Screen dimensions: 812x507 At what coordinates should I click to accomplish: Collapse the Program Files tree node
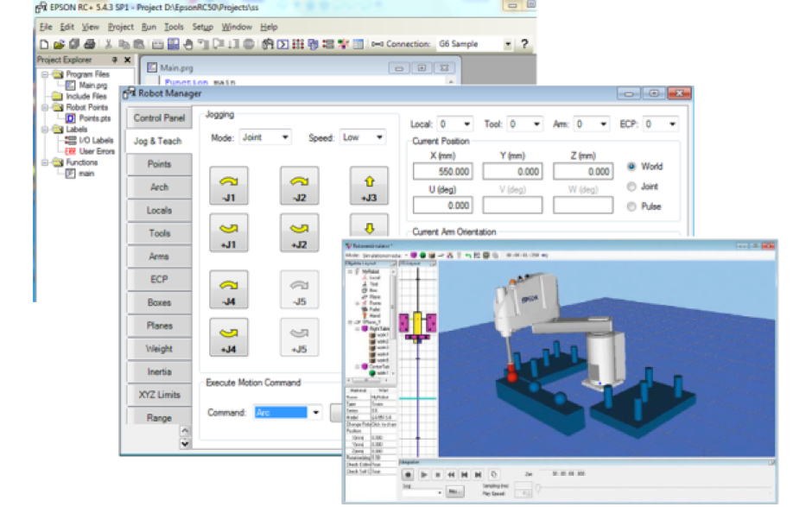45,74
